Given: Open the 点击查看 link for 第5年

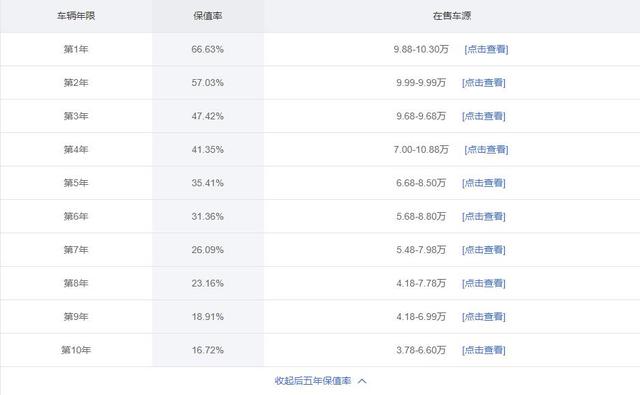Looking at the screenshot, I should tap(484, 183).
